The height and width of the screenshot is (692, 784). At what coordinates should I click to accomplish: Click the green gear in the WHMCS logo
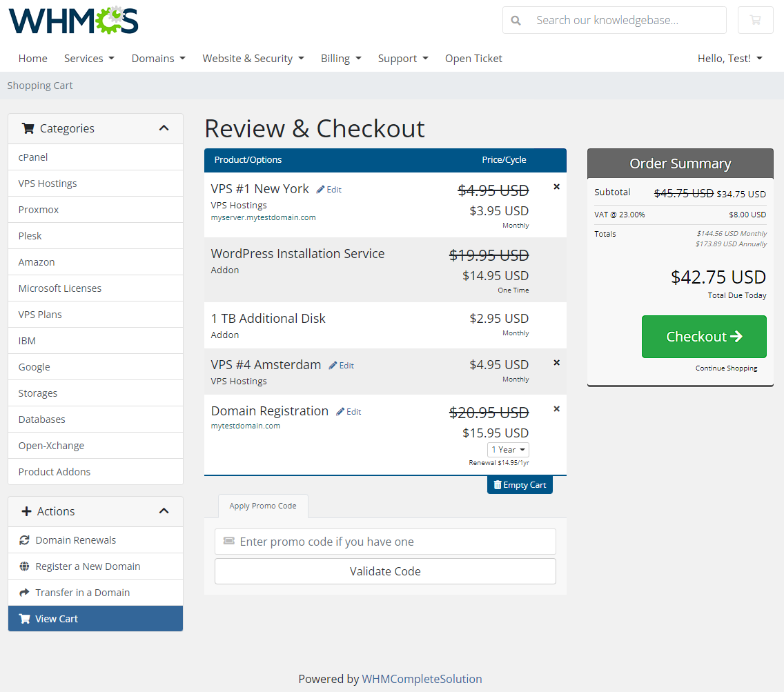(x=110, y=21)
